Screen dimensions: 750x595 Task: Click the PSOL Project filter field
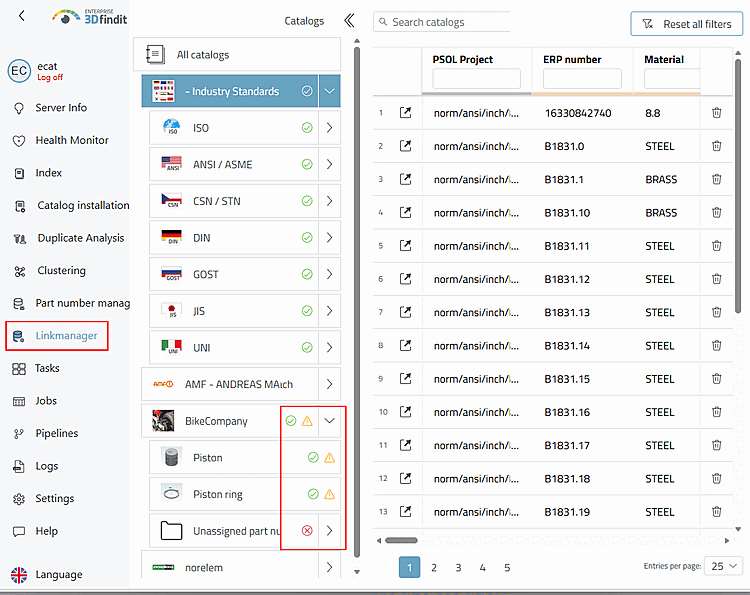[476, 78]
